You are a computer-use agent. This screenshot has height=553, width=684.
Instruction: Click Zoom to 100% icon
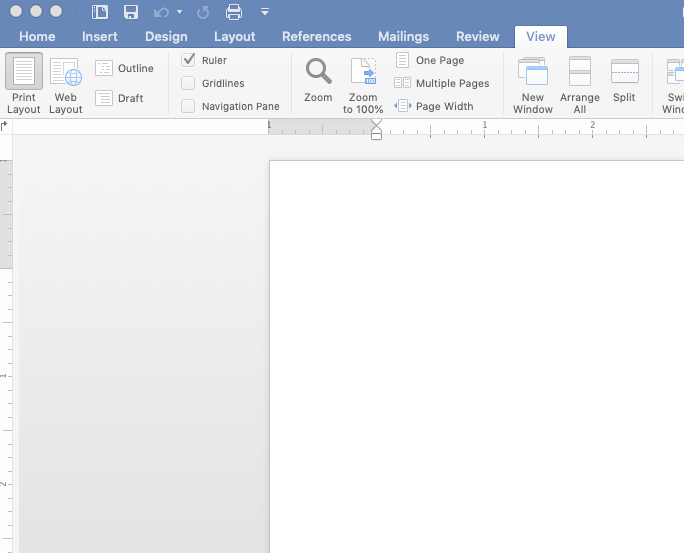point(363,85)
